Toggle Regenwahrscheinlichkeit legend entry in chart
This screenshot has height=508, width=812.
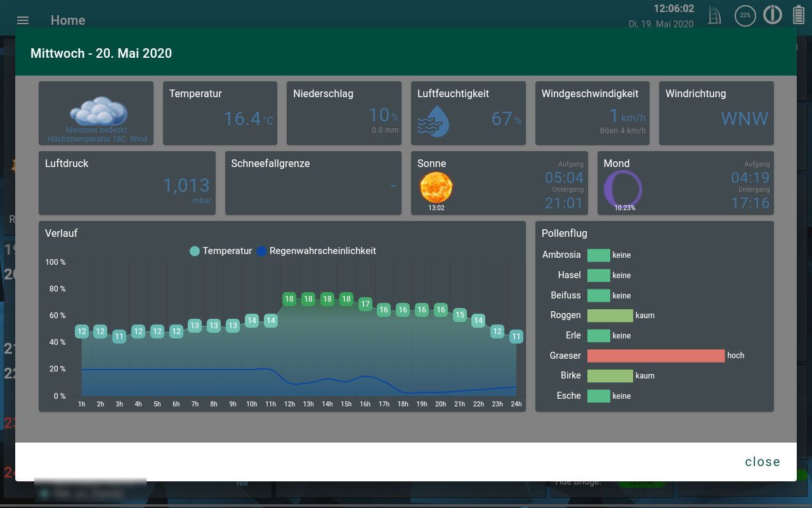click(316, 251)
